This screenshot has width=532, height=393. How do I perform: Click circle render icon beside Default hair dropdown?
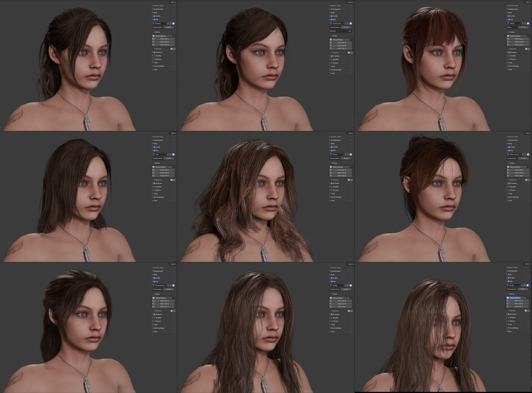coord(168,24)
